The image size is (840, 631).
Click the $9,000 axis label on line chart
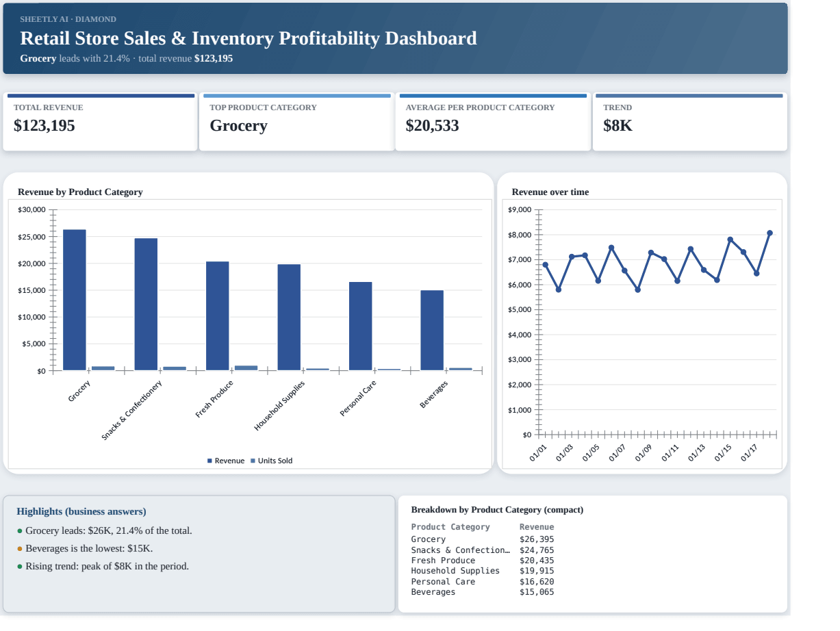[x=520, y=209]
